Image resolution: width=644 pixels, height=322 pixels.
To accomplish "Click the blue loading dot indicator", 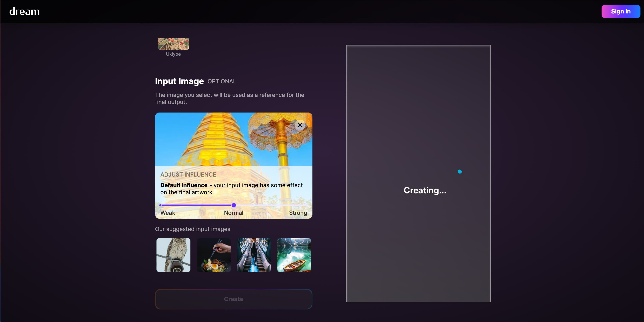I will point(460,172).
